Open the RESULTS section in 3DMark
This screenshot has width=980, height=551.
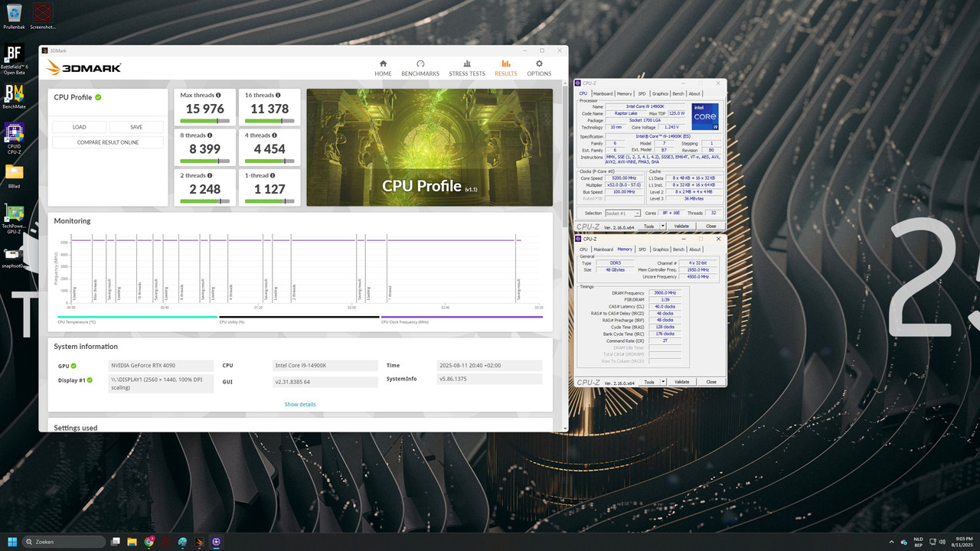[505, 68]
